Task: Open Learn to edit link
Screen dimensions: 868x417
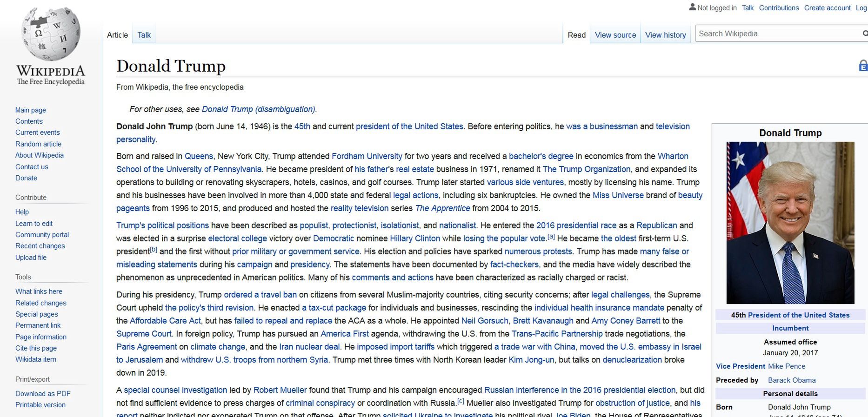Action: 34,224
